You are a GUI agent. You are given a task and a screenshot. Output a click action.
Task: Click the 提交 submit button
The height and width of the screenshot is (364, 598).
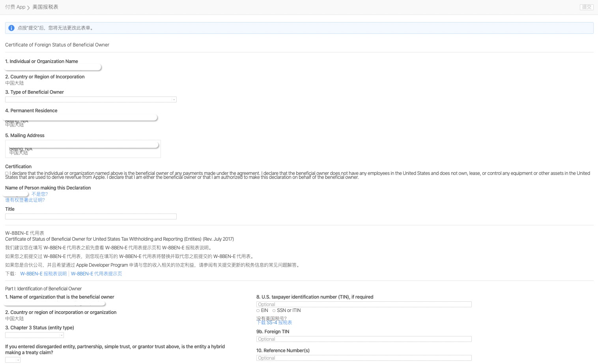point(586,7)
